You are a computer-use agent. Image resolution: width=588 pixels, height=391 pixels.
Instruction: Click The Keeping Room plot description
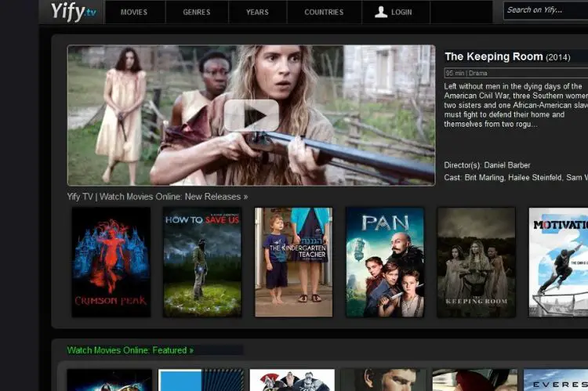516,105
